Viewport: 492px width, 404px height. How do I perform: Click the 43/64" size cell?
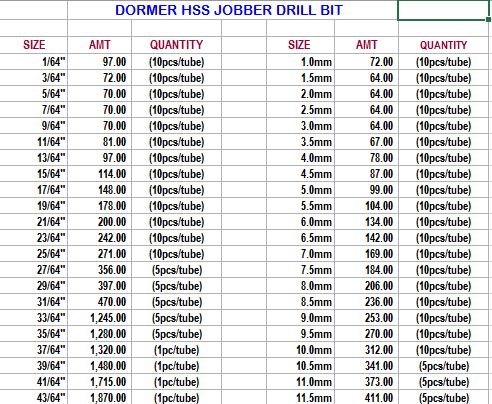34,397
